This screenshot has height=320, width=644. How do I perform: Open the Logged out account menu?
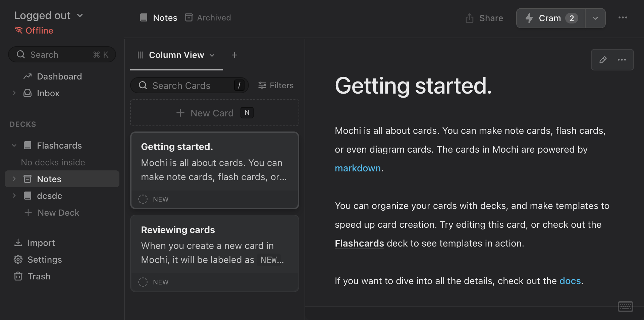click(49, 15)
